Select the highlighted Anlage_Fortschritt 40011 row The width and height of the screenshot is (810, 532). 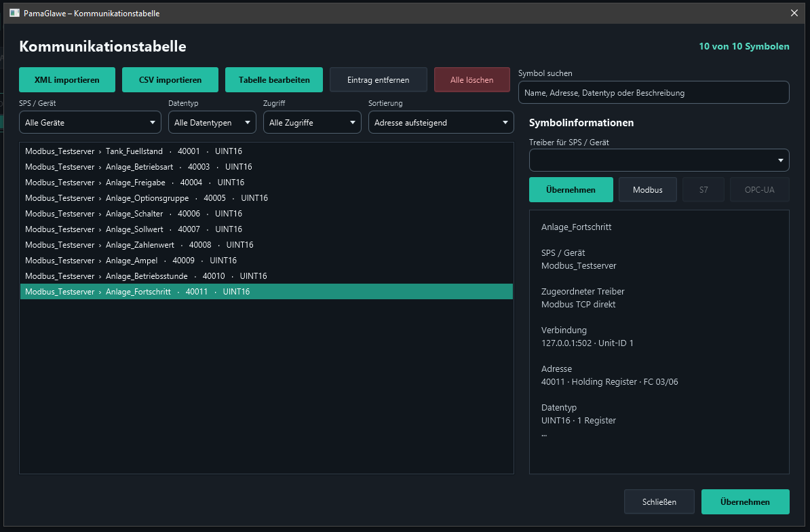point(266,291)
